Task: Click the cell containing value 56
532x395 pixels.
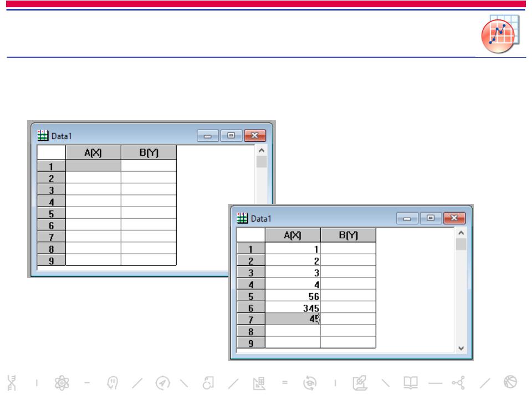Action: 293,296
